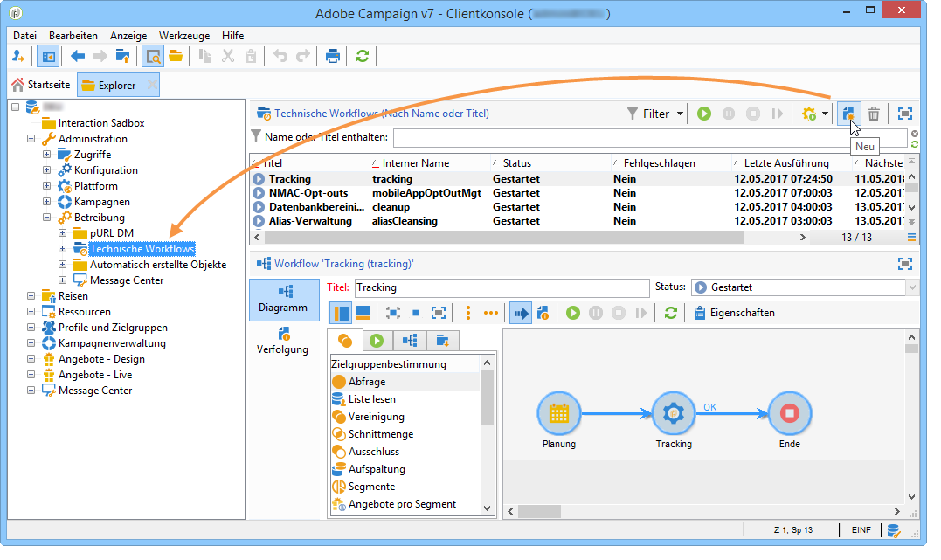Select Message Center under Betreibung
The image size is (941, 560).
click(126, 280)
